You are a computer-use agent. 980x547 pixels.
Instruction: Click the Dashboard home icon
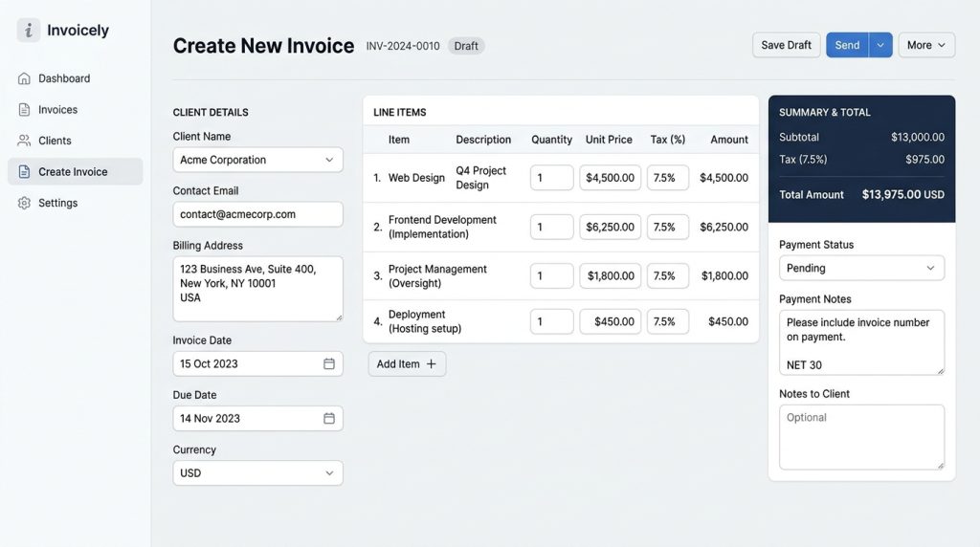click(24, 78)
